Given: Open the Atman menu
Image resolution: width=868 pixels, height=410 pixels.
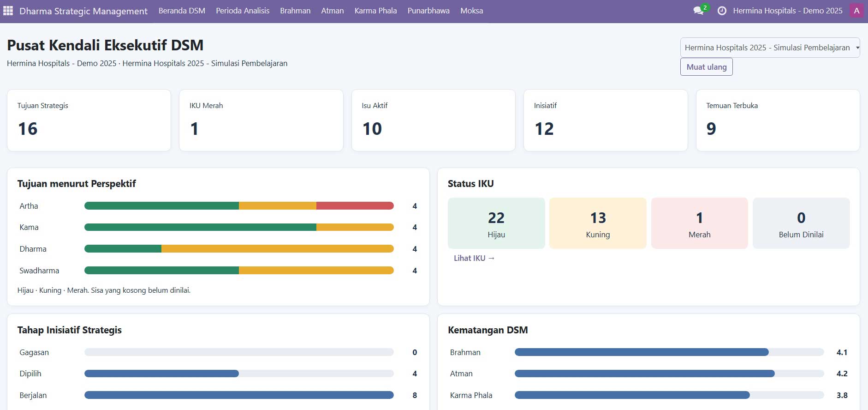Looking at the screenshot, I should click(333, 11).
